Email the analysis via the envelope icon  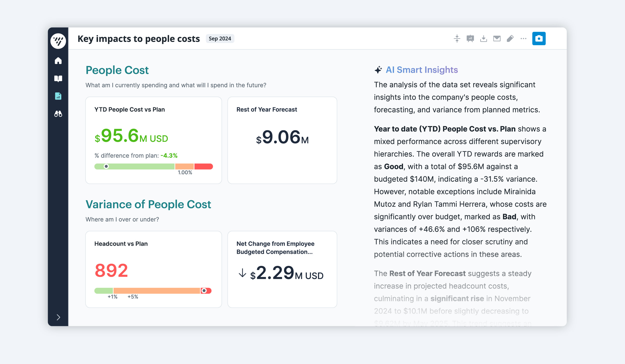[497, 38]
